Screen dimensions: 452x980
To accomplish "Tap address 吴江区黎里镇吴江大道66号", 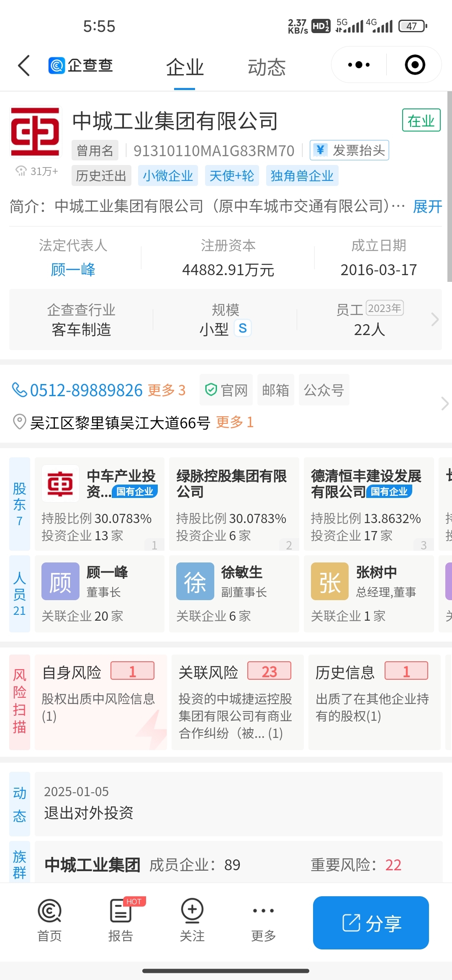I will [x=120, y=422].
